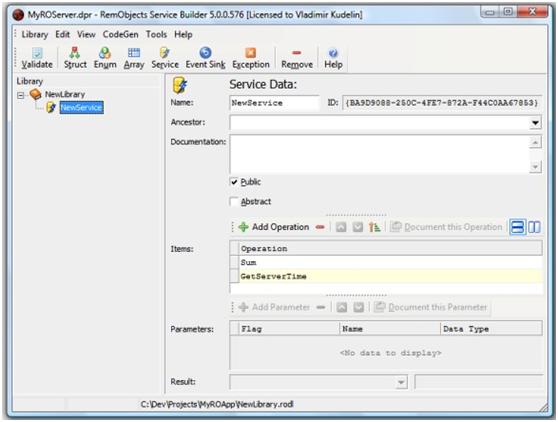Sort operations with the sort icon
Screen dimensions: 558x422
(x=374, y=227)
